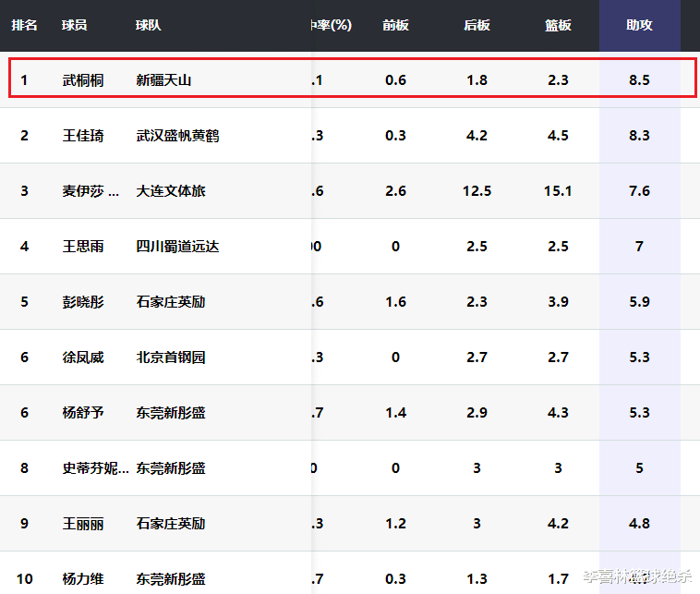Image resolution: width=700 pixels, height=594 pixels.
Task: Click the team 北京首钢园
Action: pos(171,358)
